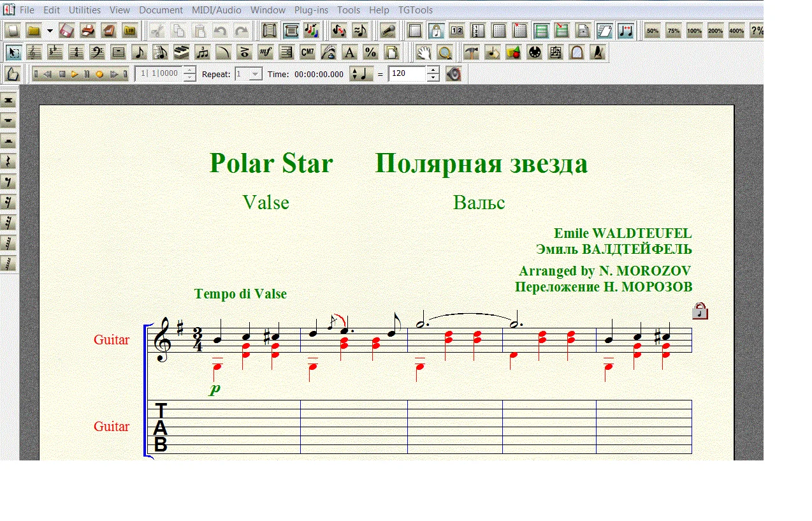Screen dimensions: 812x521
Task: Increase the tempo value with up arrow
Action: pyautogui.click(x=433, y=70)
